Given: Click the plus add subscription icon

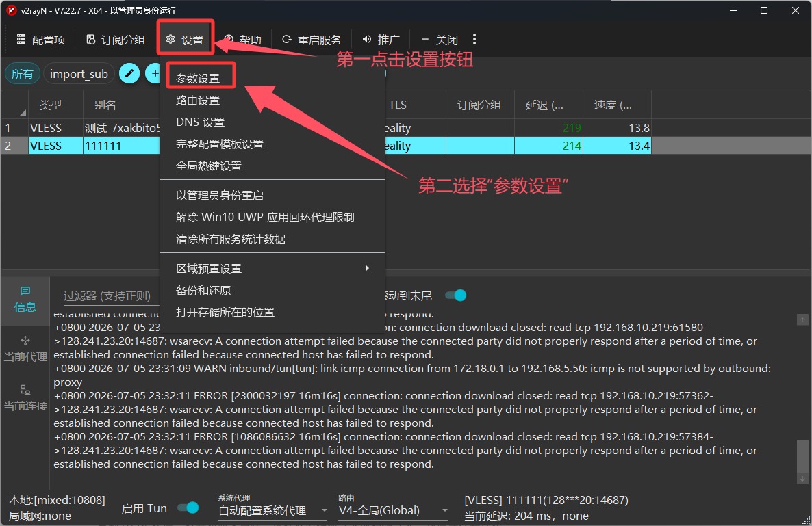Looking at the screenshot, I should point(153,73).
